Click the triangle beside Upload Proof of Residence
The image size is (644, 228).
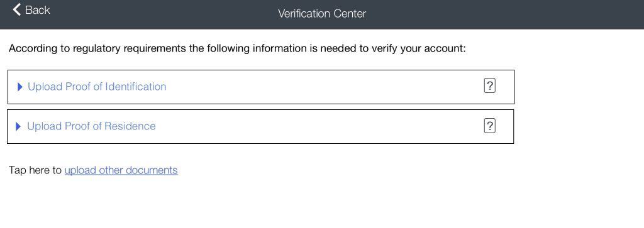pyautogui.click(x=18, y=127)
